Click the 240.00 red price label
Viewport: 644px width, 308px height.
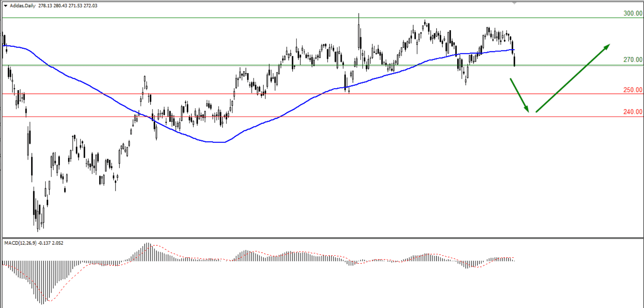(633, 112)
